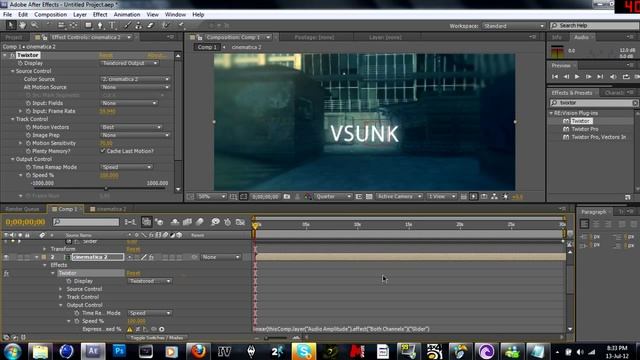Select the Pen tool
The image size is (640, 360).
click(x=100, y=25)
